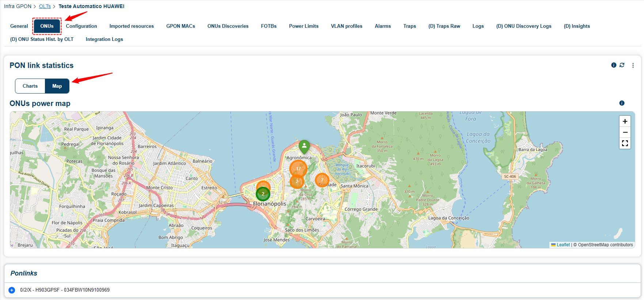
Task: Open the OLTs breadcrumb link
Action: 45,6
